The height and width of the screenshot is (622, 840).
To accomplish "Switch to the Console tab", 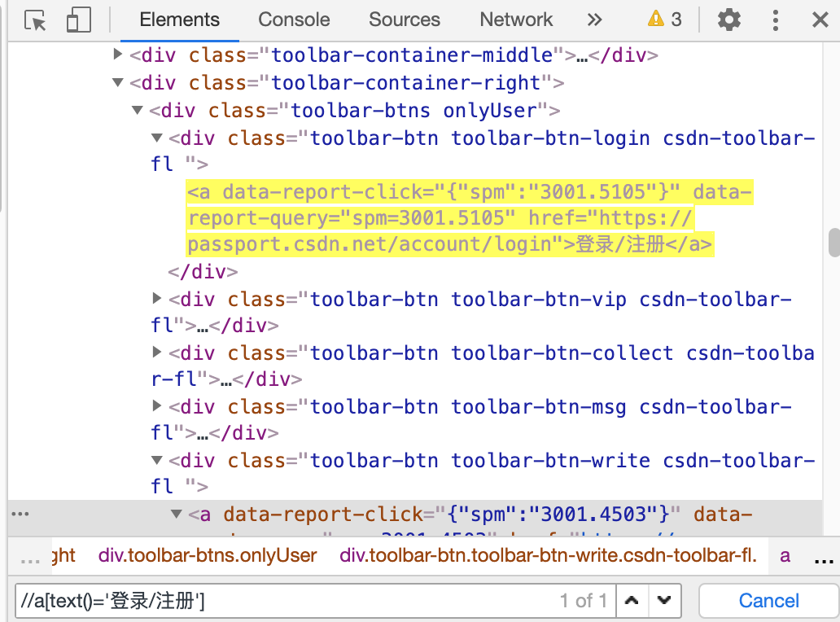I will [294, 20].
